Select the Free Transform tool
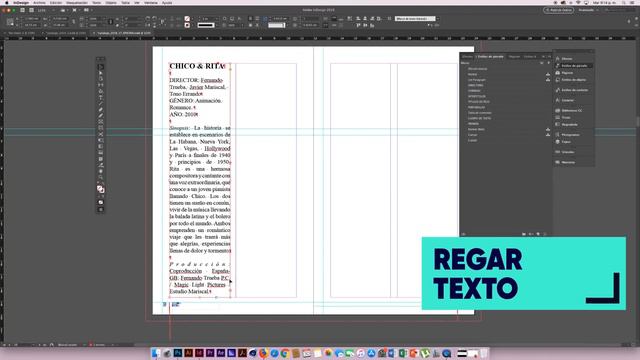The width and height of the screenshot is (640, 360). 101,140
